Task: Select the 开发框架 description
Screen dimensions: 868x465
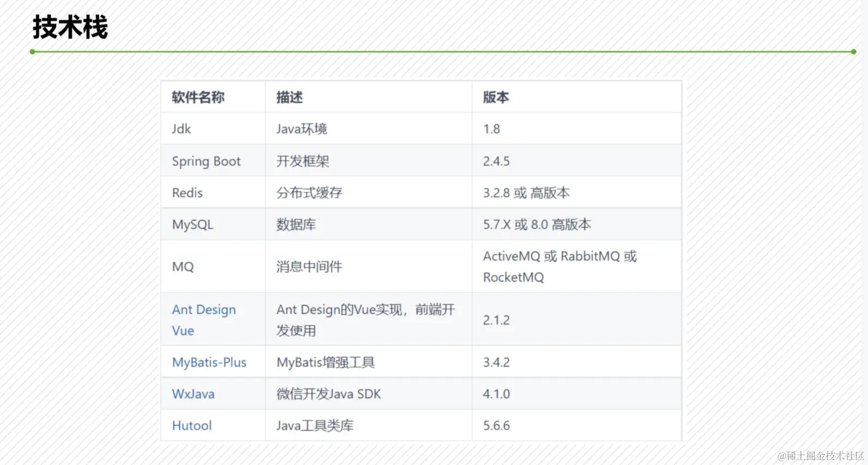Action: pyautogui.click(x=303, y=161)
